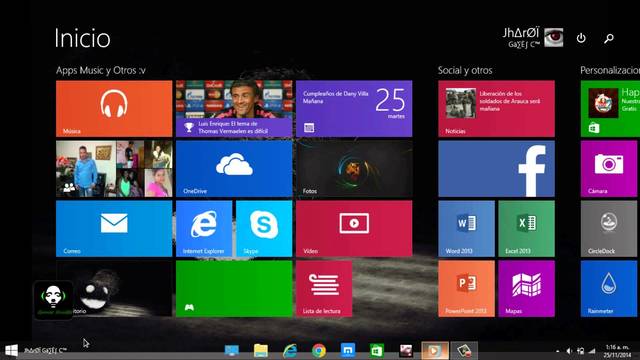Launch the Rainmeter tile

tap(609, 289)
